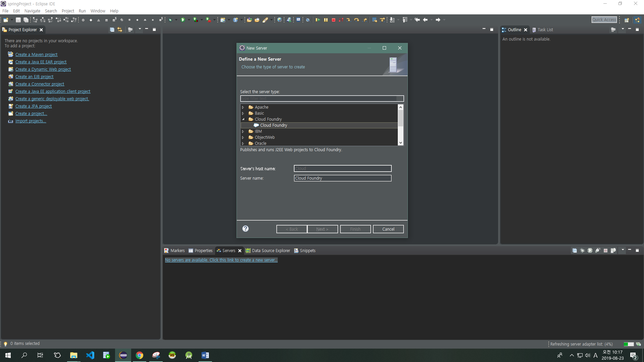Click the Server name input field
The width and height of the screenshot is (644, 362).
(x=342, y=178)
